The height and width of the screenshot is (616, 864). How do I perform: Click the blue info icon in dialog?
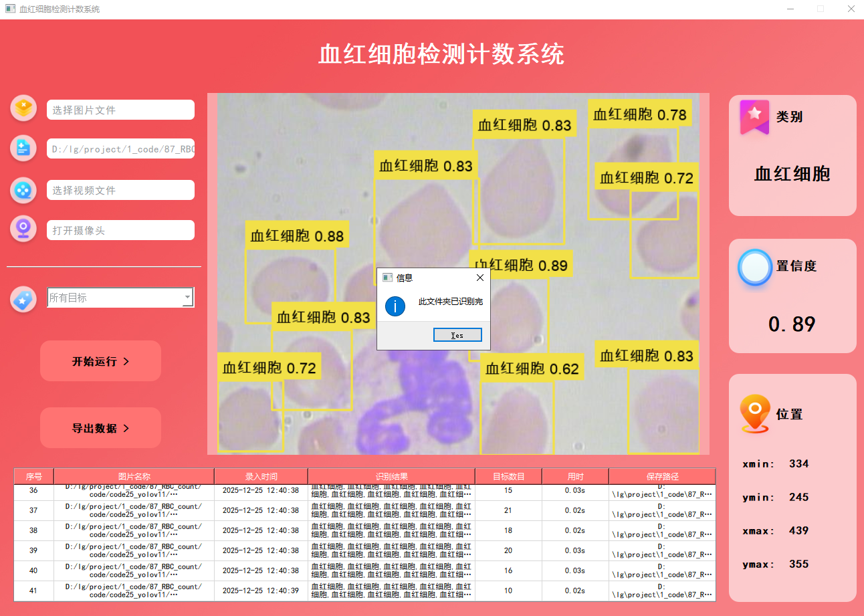click(395, 306)
